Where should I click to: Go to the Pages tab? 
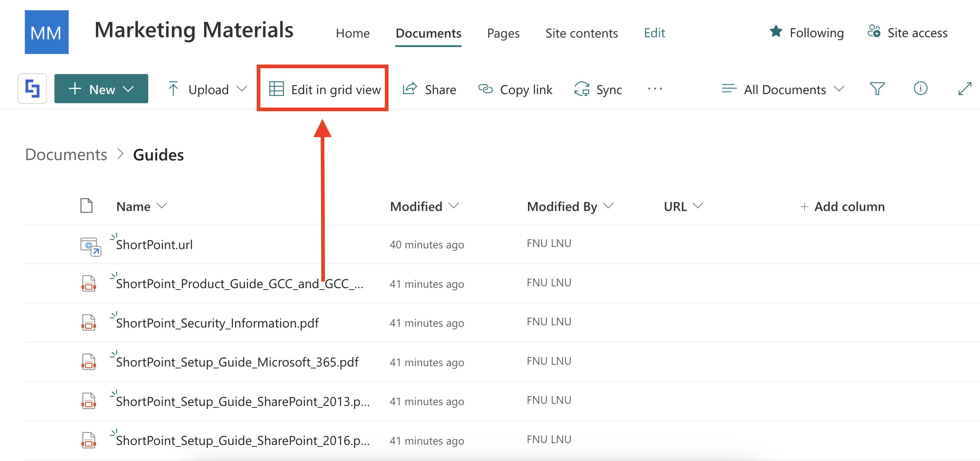pos(503,33)
